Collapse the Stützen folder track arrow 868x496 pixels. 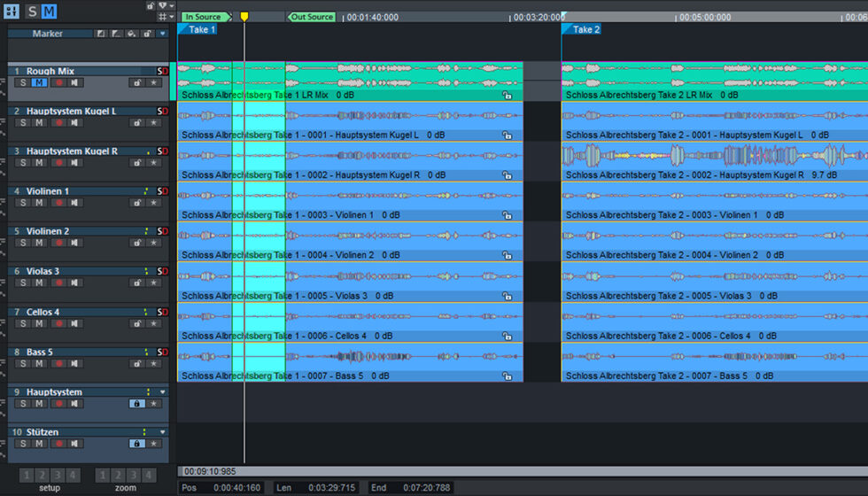coord(162,431)
